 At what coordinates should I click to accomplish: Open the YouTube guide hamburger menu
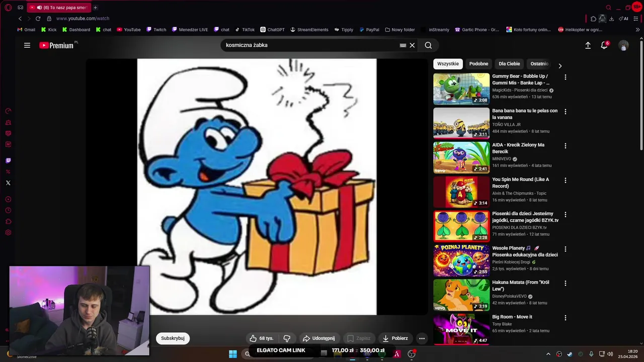27,45
